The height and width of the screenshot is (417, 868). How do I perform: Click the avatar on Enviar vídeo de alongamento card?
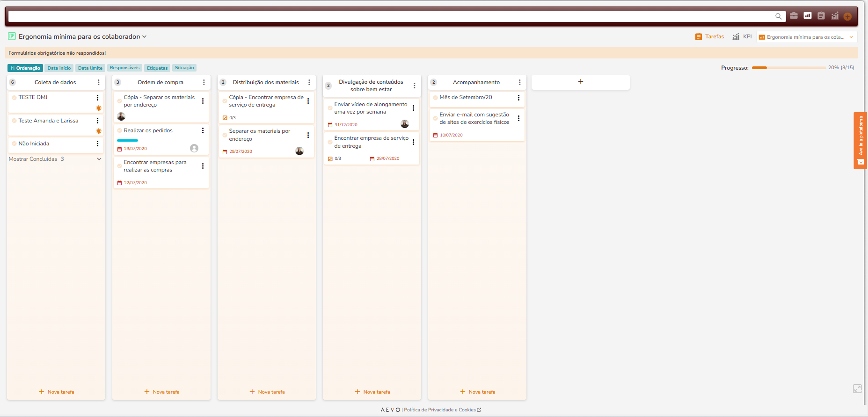click(405, 124)
